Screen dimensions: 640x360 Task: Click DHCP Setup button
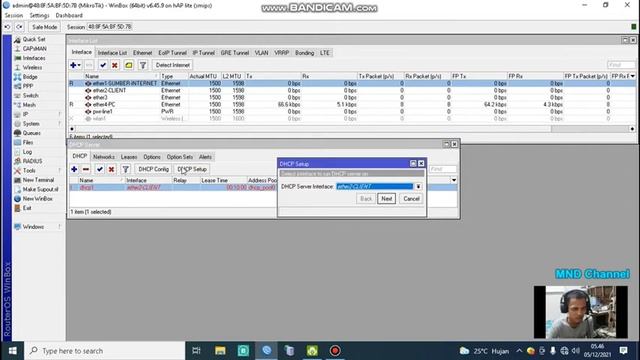[192, 169]
